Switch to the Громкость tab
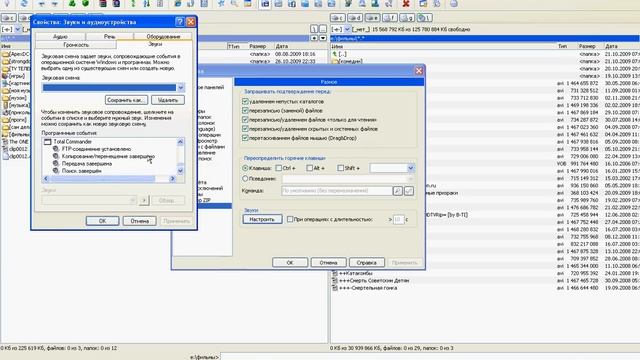This screenshot has width=640, height=360. (76, 44)
